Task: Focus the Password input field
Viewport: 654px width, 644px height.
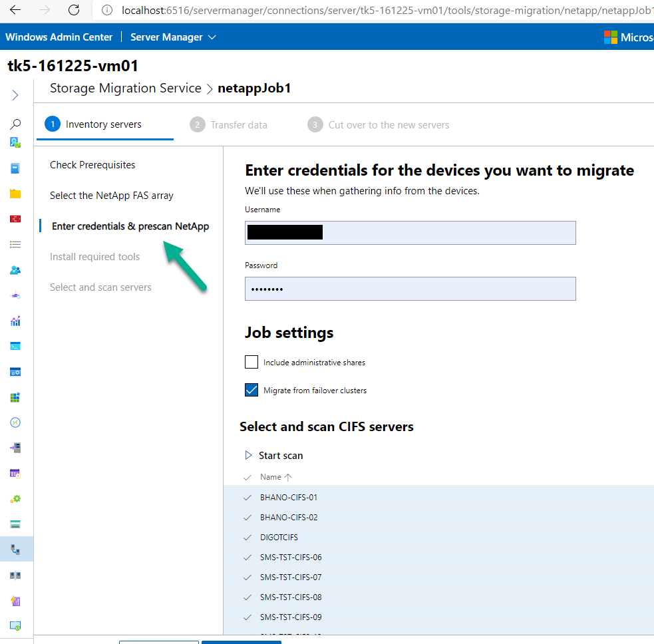Action: click(x=410, y=289)
